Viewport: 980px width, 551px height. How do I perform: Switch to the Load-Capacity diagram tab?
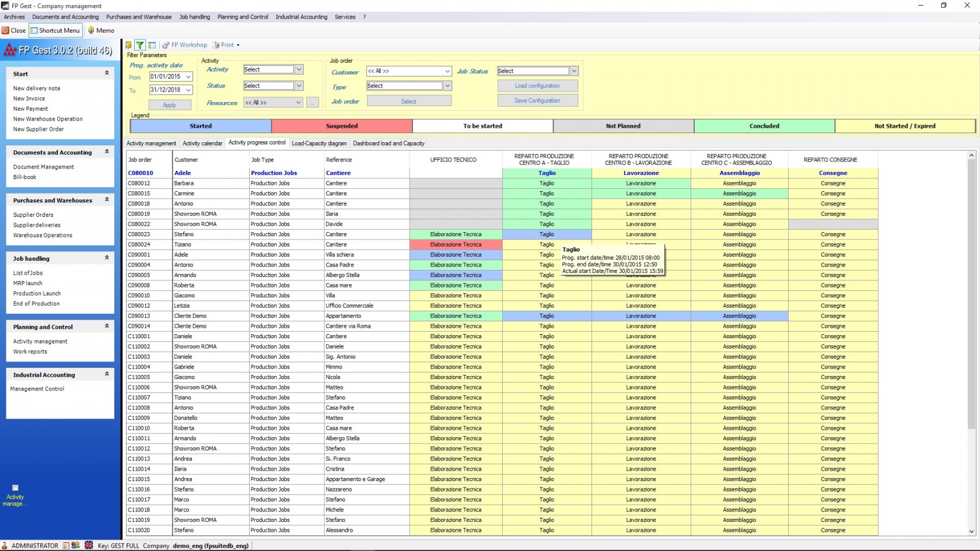319,143
